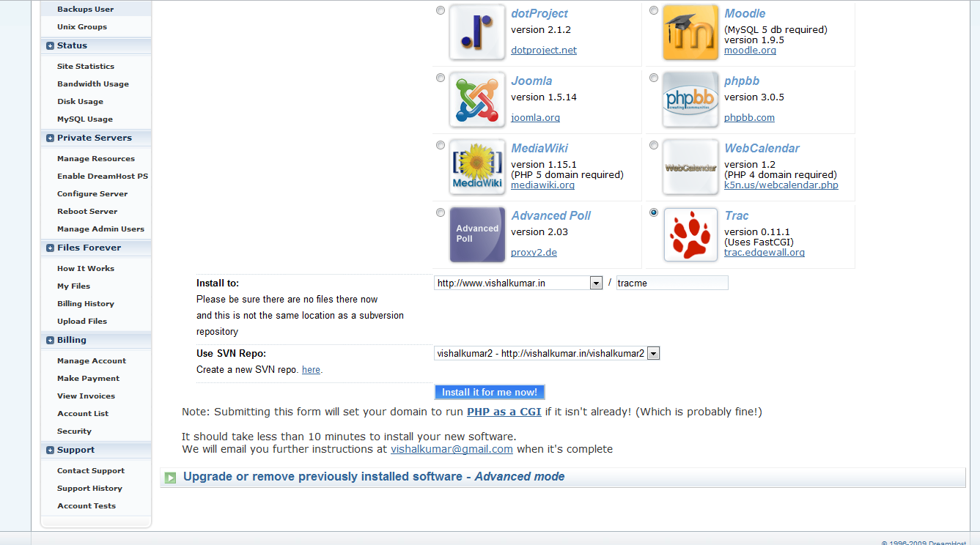Open Reboot Server page
The width and height of the screenshot is (980, 545).
87,212
